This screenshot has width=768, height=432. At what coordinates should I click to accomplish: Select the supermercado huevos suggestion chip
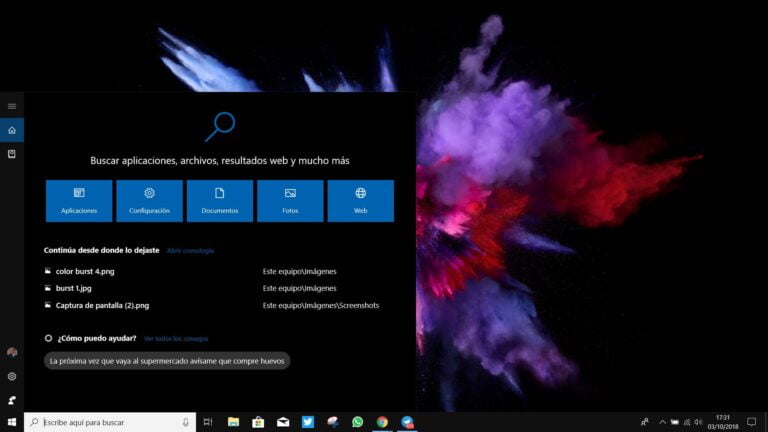(x=167, y=361)
